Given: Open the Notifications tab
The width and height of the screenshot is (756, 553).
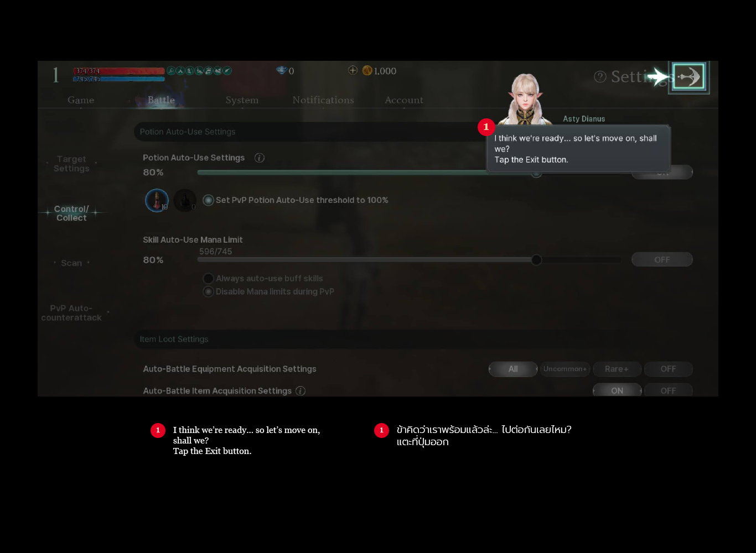Looking at the screenshot, I should [x=323, y=100].
